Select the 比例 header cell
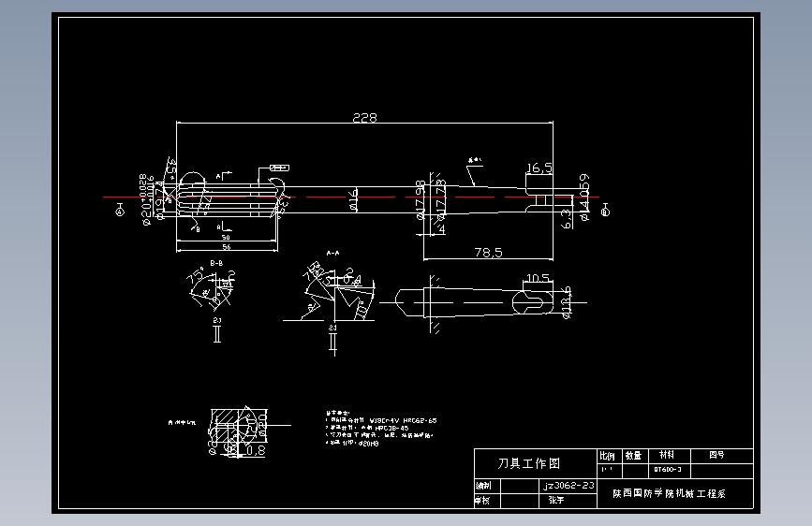Viewport: 812px width, 526px height. click(609, 456)
